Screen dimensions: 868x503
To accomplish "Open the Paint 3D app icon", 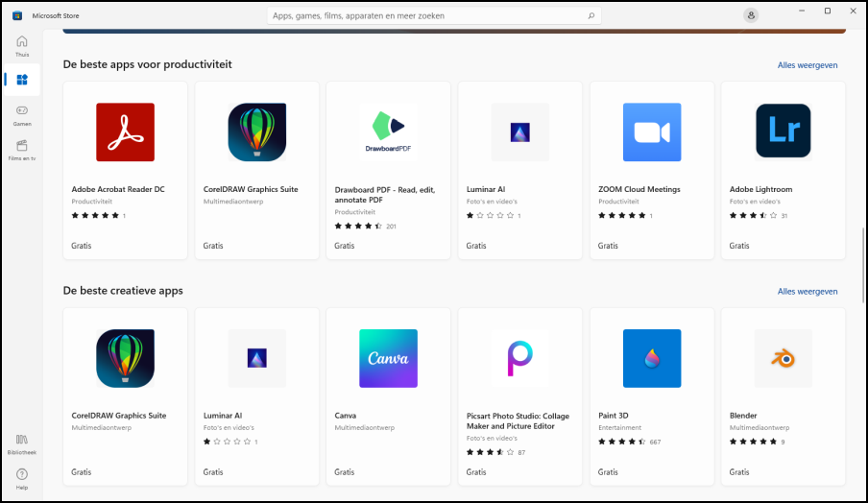I will pyautogui.click(x=652, y=359).
